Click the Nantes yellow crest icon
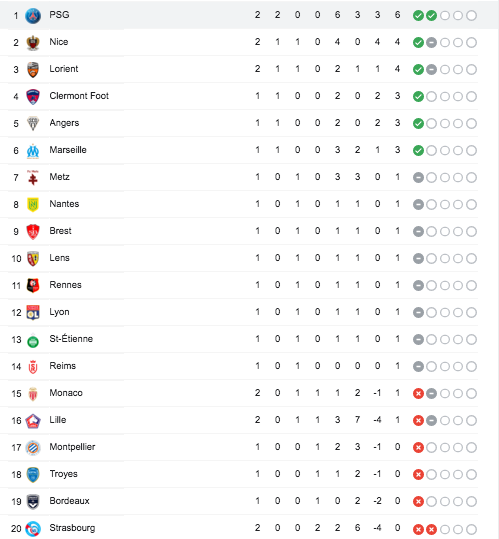The image size is (499, 539). tap(33, 205)
